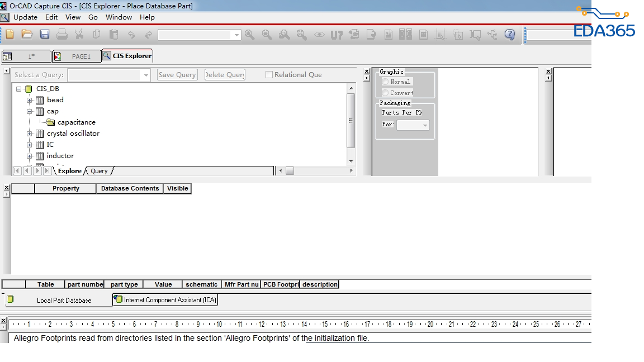The height and width of the screenshot is (362, 644).
Task: Create a new document with the toolbar icon
Action: point(10,35)
